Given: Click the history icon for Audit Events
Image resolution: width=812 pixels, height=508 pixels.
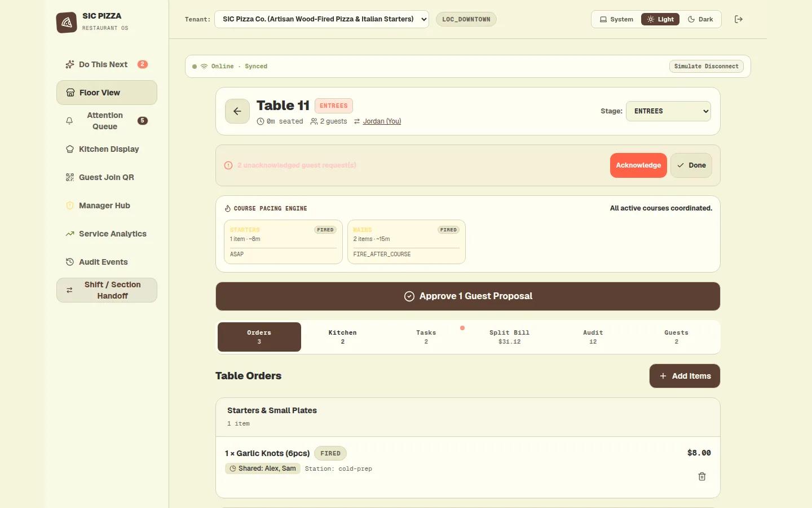Looking at the screenshot, I should point(70,262).
